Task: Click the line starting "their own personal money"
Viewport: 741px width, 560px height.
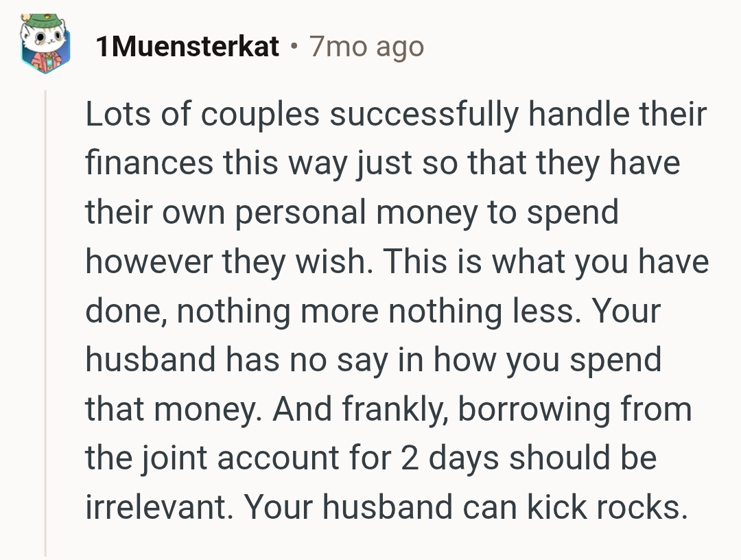Action: (351, 213)
